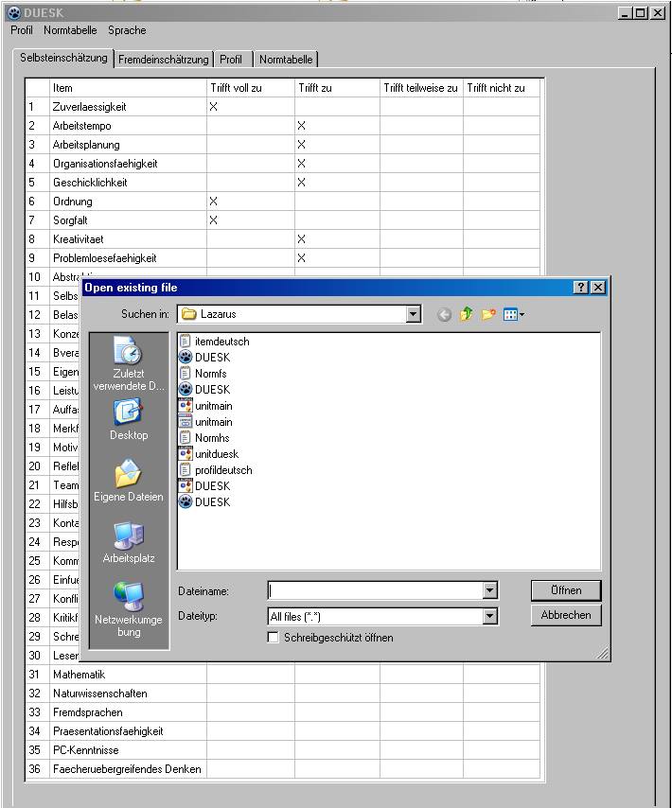Click the dialog help question-mark button
Screen dimensions: 672x808
click(x=580, y=288)
